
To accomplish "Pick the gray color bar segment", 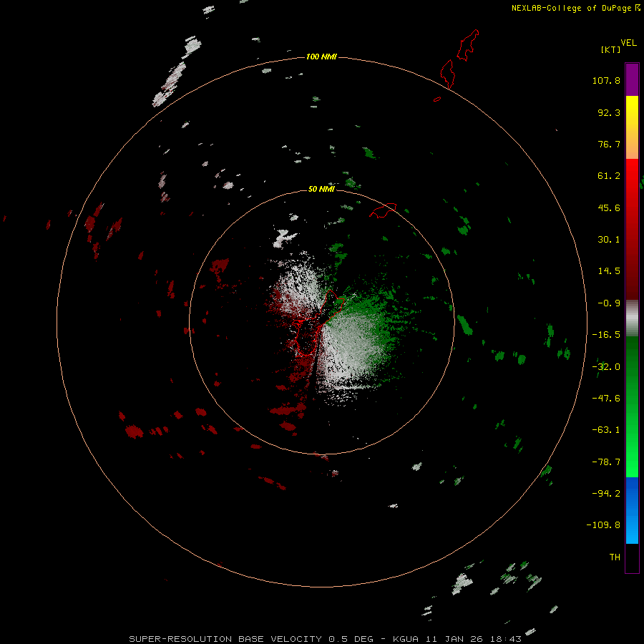I will point(632,318).
